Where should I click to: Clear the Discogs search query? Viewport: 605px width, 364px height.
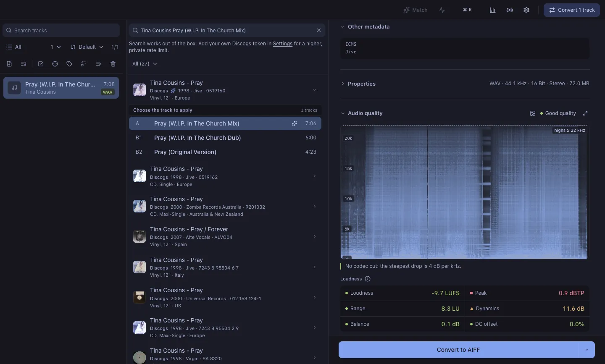(319, 30)
